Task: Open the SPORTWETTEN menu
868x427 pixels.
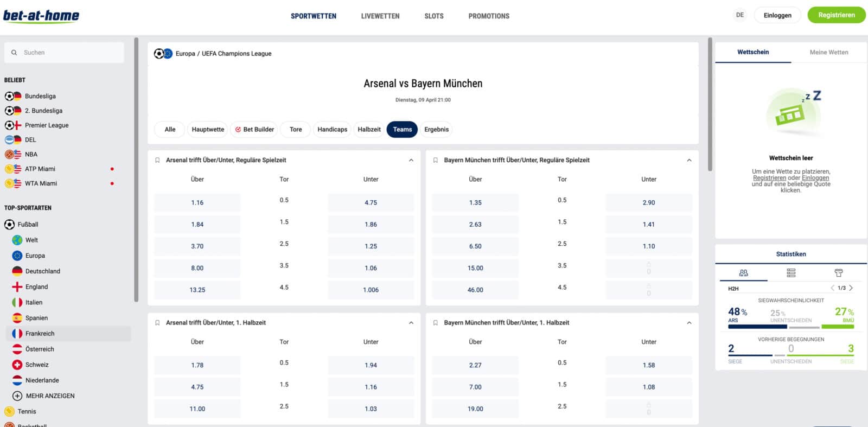Action: click(x=314, y=16)
